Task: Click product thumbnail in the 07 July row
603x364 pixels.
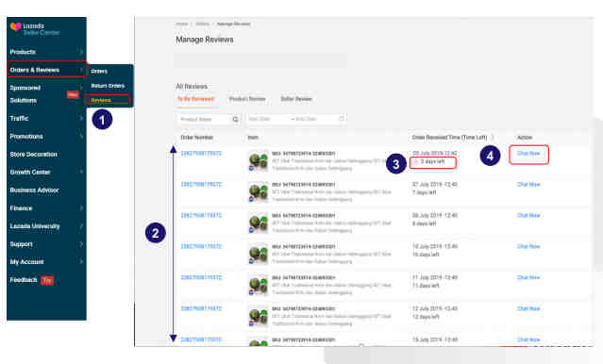Action: pyautogui.click(x=258, y=192)
